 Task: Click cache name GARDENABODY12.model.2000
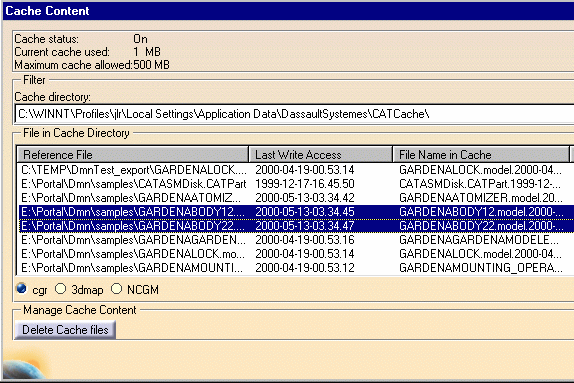point(481,212)
